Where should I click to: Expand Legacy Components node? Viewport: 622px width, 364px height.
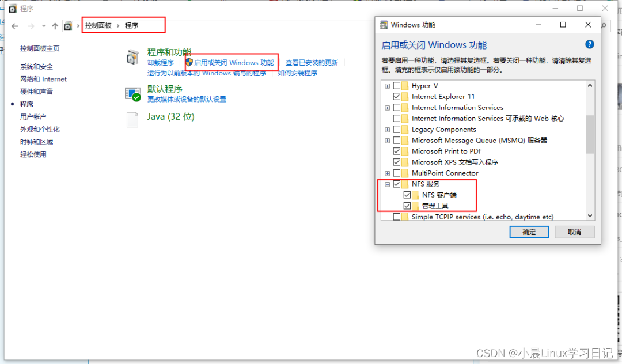388,129
